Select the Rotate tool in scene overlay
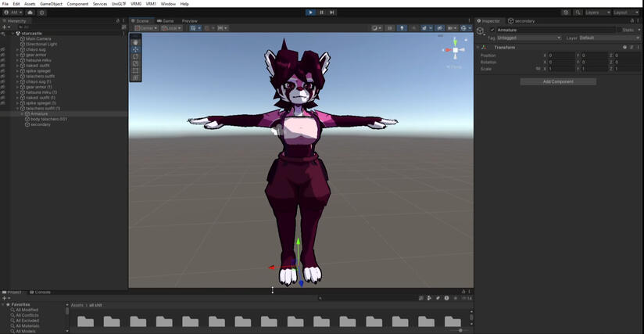Screen dimensions: 644x334 [136, 56]
